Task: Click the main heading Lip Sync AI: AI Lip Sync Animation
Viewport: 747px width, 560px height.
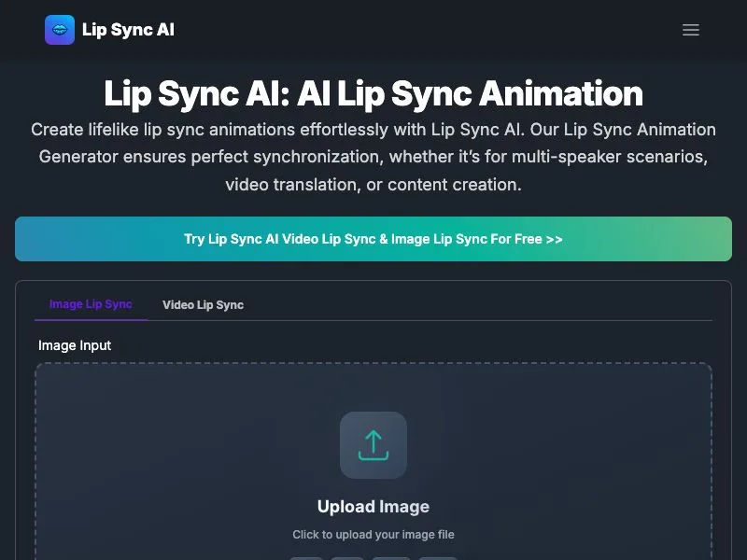Action: [373, 93]
